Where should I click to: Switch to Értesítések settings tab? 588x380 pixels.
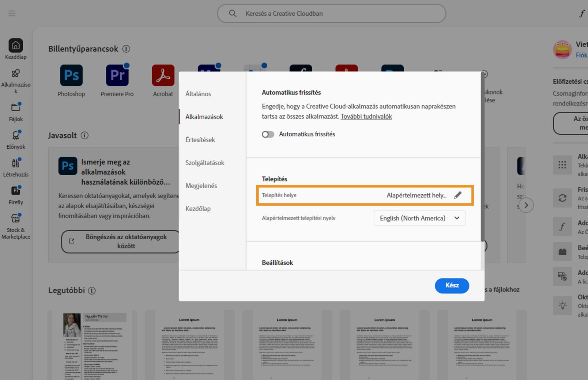pyautogui.click(x=200, y=140)
